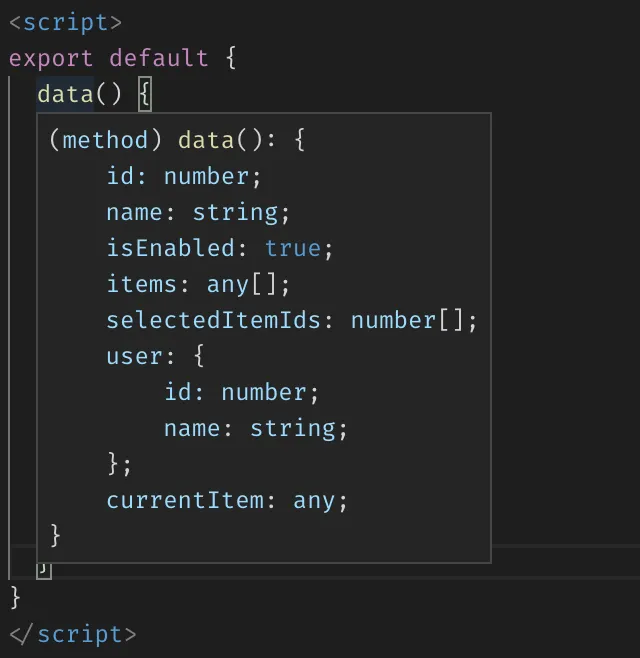The height and width of the screenshot is (658, 640).
Task: Click isEnabled property in the tooltip
Action: pos(171,248)
